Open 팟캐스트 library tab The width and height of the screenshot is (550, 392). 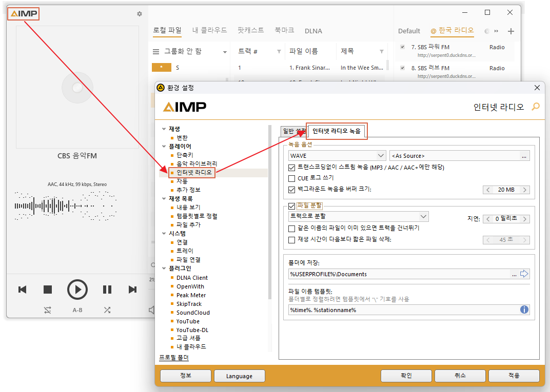point(250,30)
